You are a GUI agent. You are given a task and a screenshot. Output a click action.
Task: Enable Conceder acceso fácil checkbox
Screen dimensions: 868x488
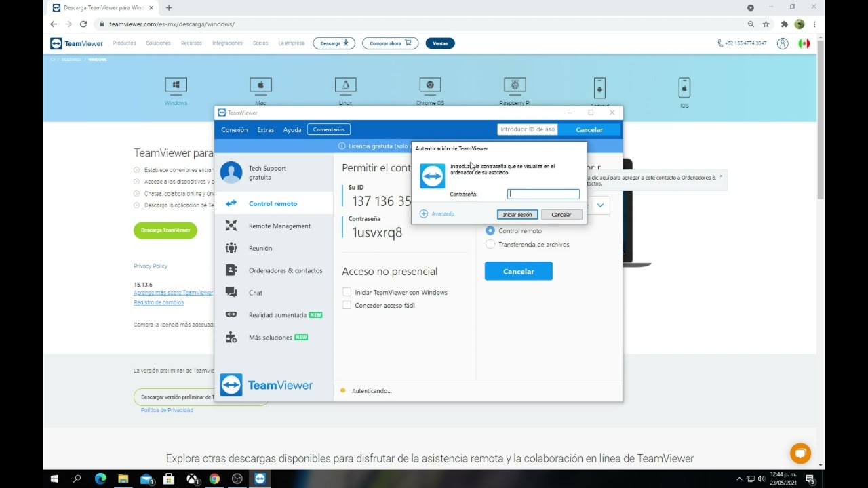pyautogui.click(x=347, y=305)
